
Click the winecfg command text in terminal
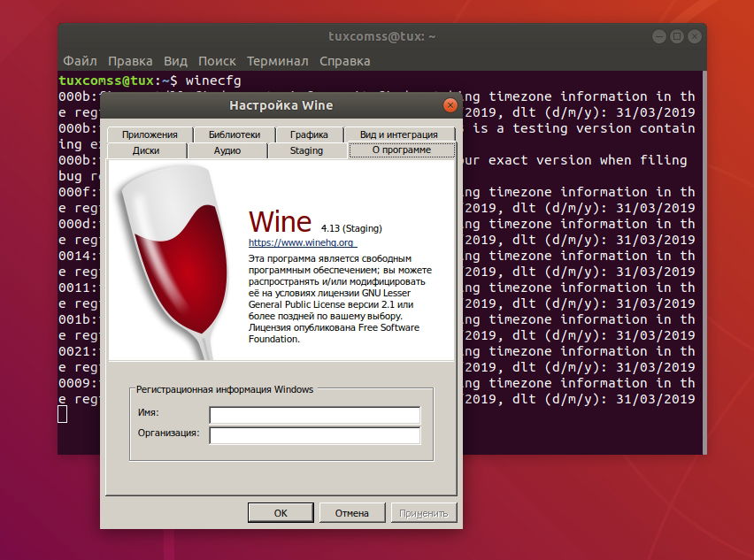213,81
